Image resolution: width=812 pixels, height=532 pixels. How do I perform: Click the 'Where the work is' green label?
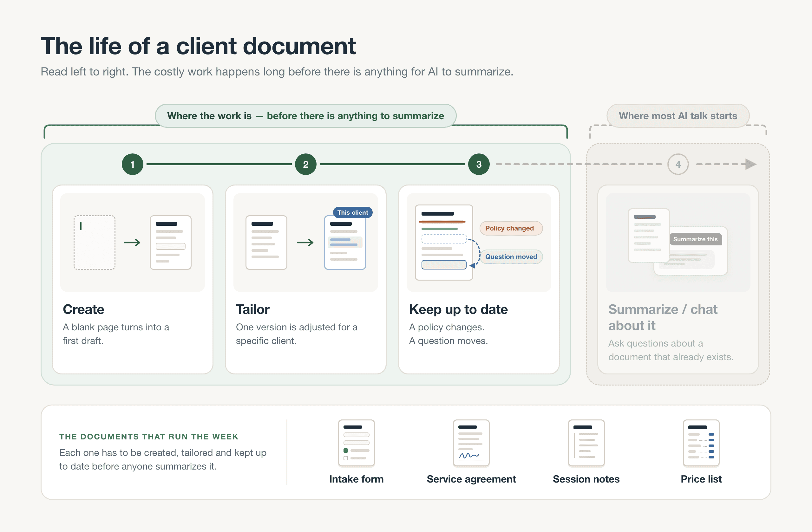(306, 116)
